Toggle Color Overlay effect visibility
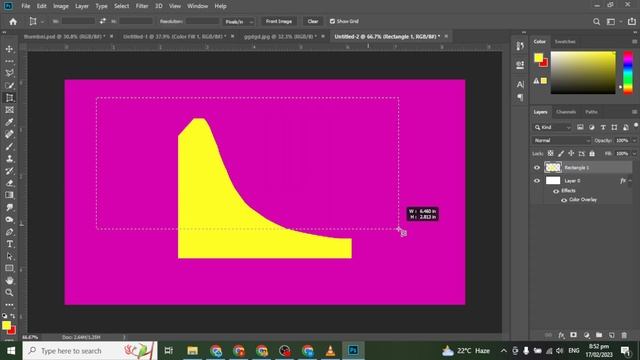 [564, 200]
